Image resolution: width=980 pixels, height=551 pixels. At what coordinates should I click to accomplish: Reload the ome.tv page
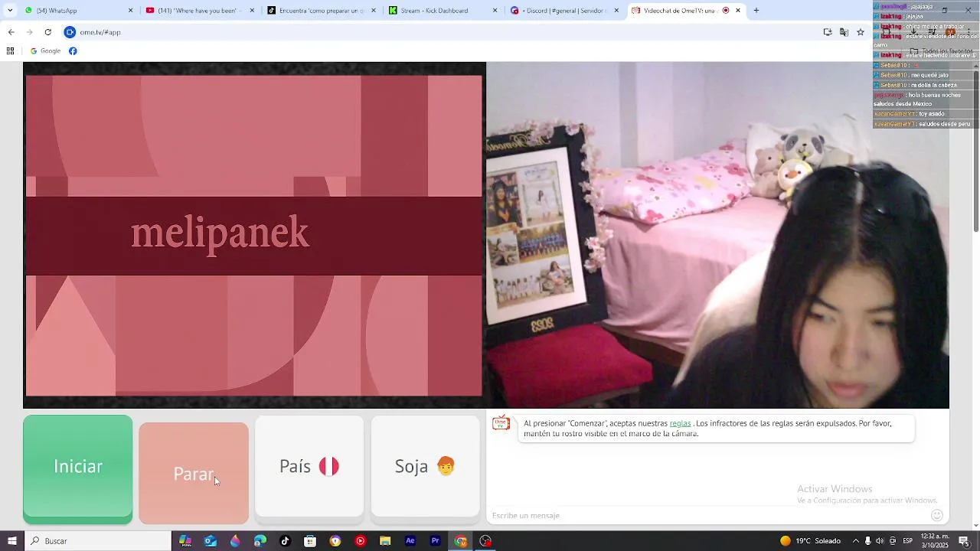pos(47,32)
